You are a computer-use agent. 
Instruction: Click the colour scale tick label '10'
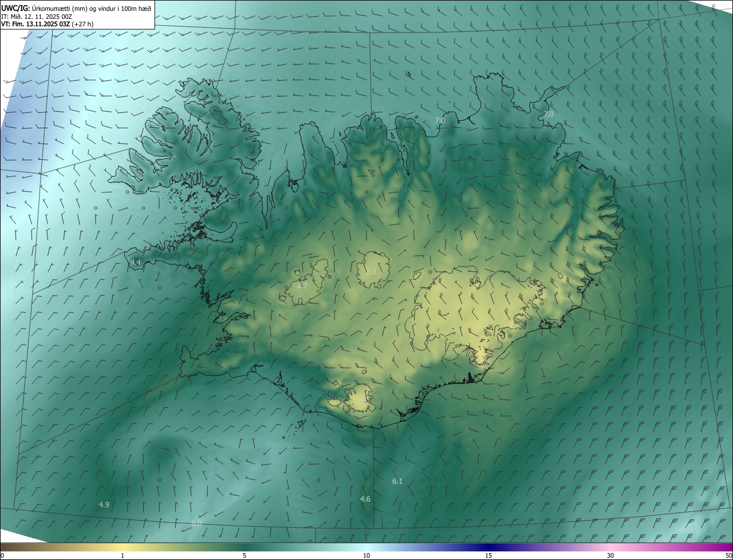(x=366, y=555)
